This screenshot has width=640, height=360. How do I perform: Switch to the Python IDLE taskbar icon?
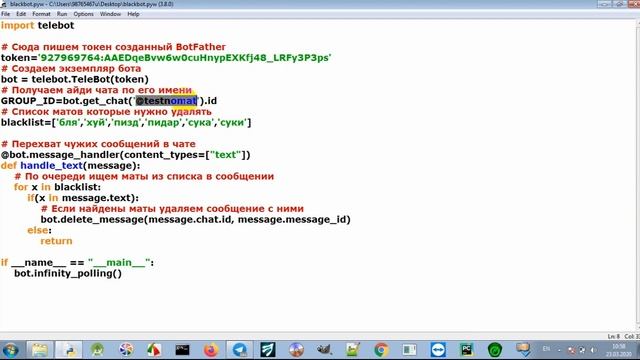click(68, 350)
